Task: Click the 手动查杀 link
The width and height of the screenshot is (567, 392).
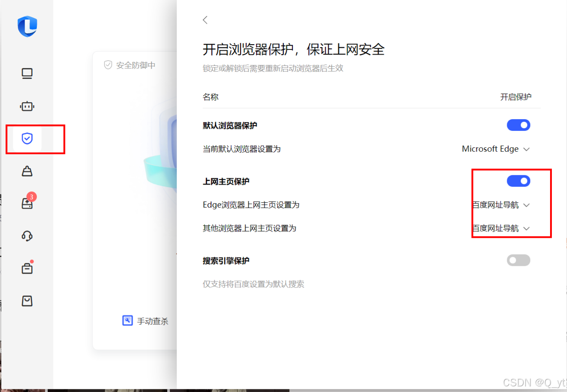Action: point(153,321)
